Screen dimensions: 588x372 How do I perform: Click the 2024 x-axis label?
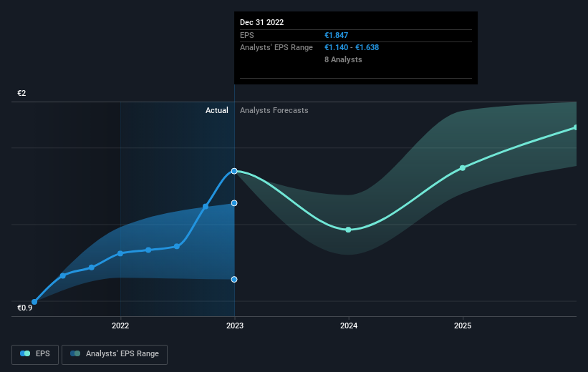click(349, 325)
